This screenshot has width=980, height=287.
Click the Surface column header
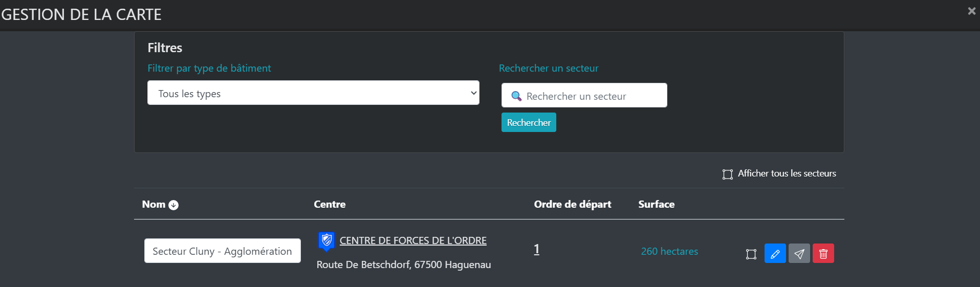[656, 204]
